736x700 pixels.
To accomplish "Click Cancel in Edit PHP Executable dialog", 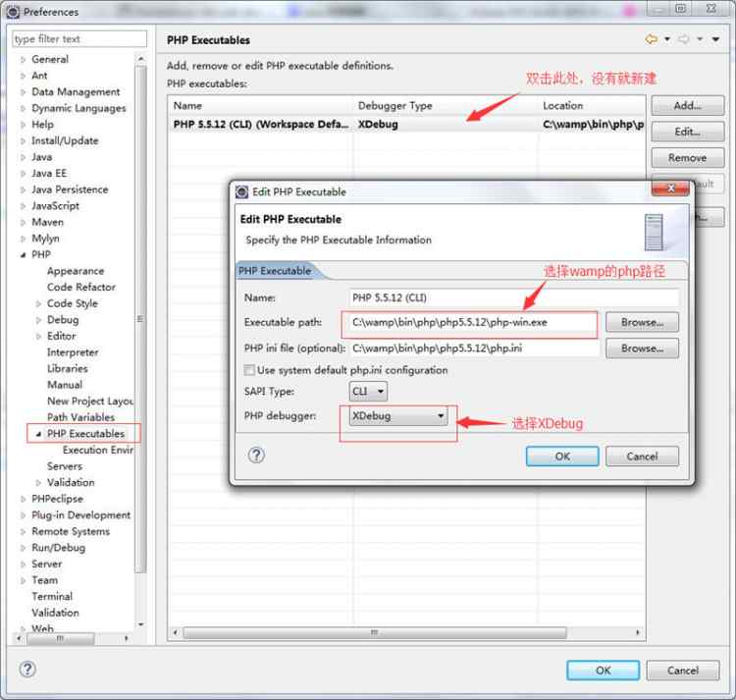I will tap(642, 457).
